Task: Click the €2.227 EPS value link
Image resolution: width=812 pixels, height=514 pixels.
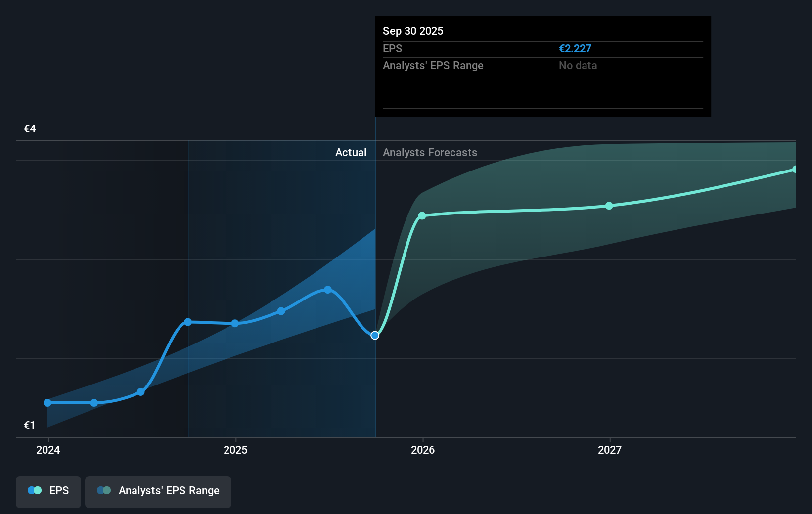Action: (575, 48)
